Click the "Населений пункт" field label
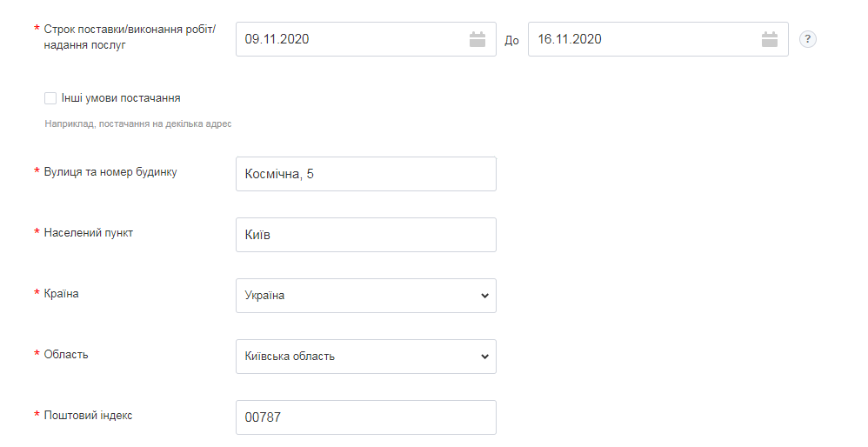The height and width of the screenshot is (447, 868). tap(89, 233)
